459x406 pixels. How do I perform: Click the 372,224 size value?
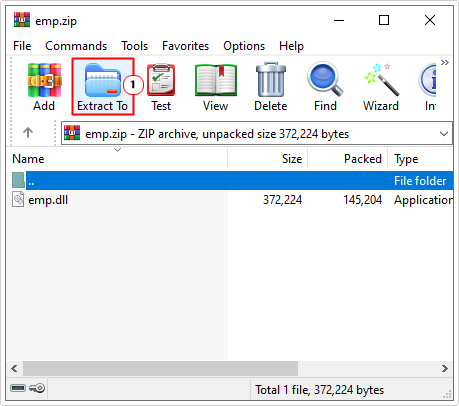tap(283, 200)
